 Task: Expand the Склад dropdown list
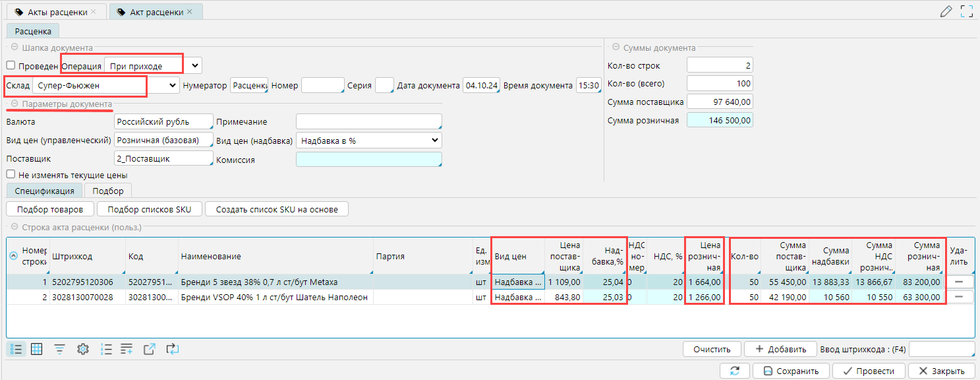(x=173, y=85)
